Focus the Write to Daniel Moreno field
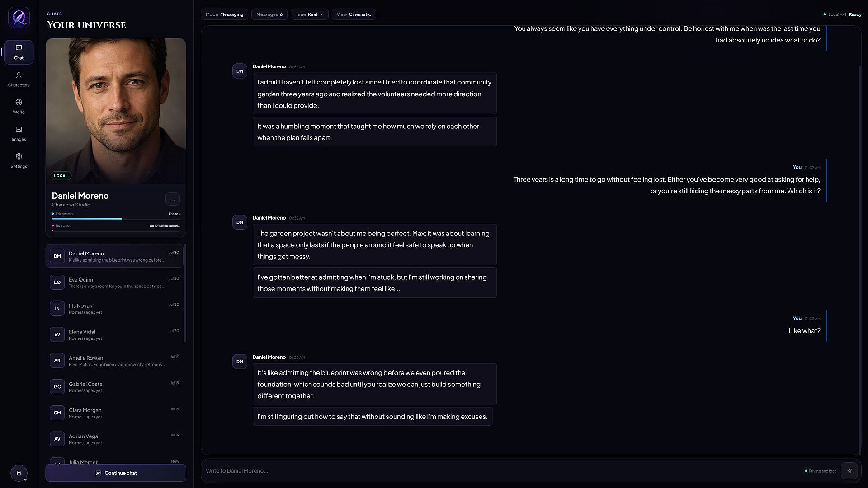Viewport: 868px width, 488px height. point(502,471)
